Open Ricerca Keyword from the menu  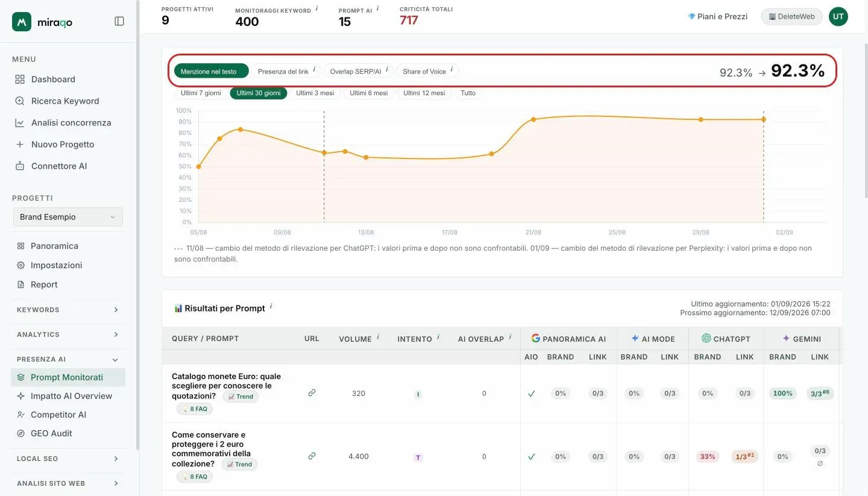(x=65, y=101)
